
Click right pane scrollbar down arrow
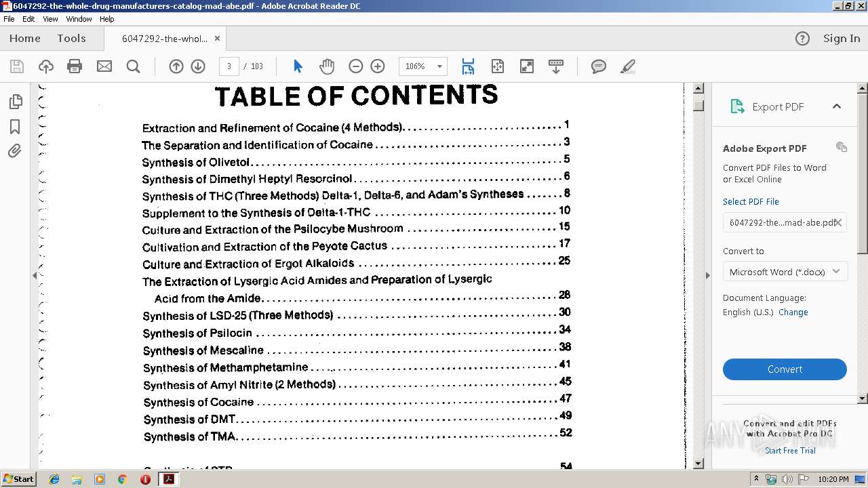pyautogui.click(x=863, y=399)
